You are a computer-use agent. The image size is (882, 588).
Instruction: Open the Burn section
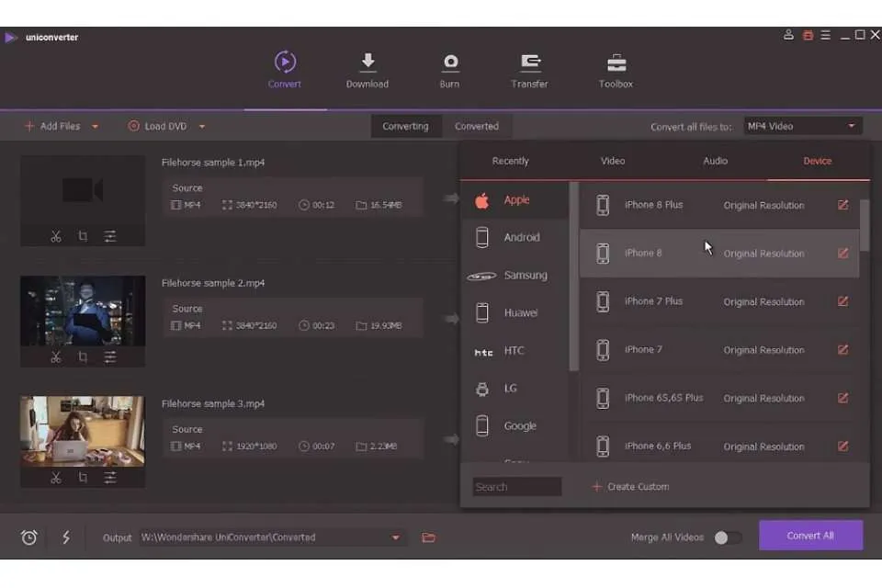coord(450,70)
